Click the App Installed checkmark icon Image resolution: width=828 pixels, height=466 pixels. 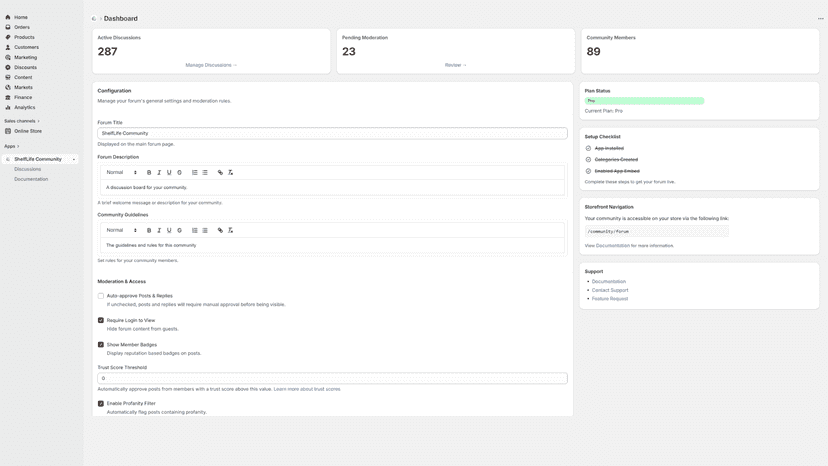[588, 148]
